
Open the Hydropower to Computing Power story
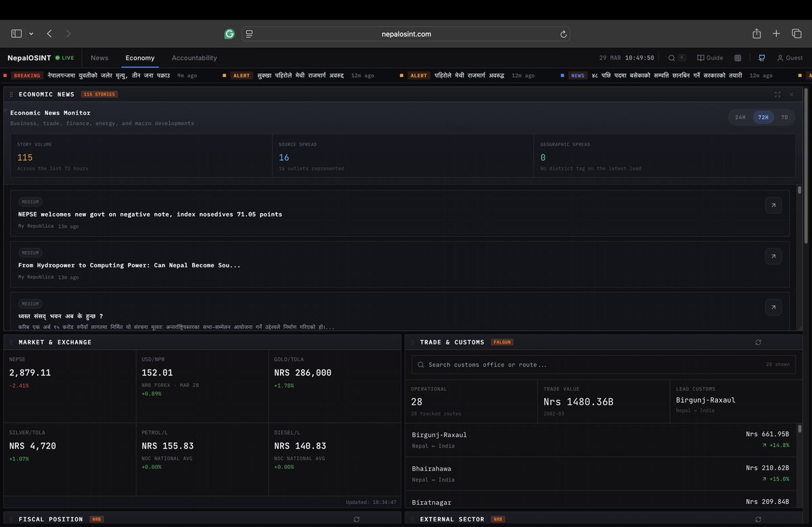[x=129, y=265]
